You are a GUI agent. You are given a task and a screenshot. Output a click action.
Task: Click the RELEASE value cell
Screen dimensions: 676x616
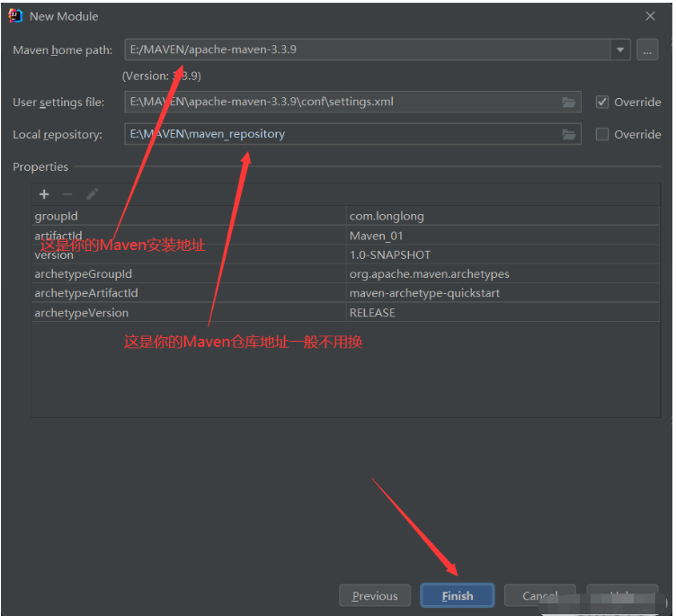click(503, 312)
